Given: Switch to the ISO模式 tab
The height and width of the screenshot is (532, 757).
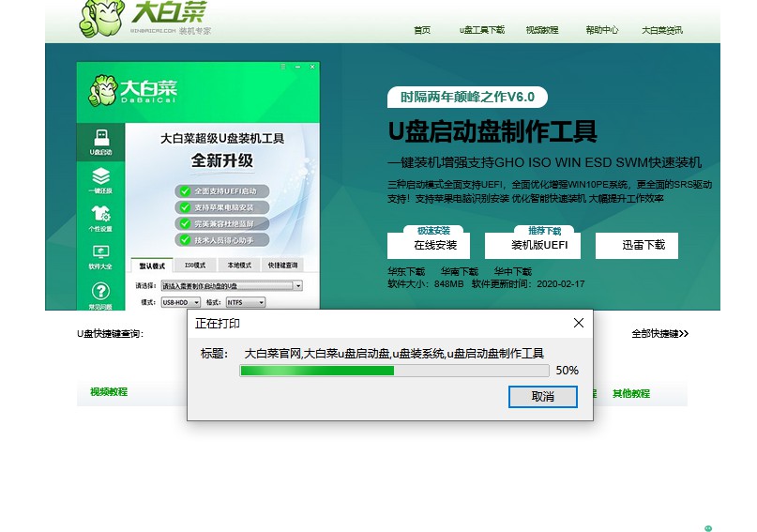Looking at the screenshot, I should (x=195, y=266).
